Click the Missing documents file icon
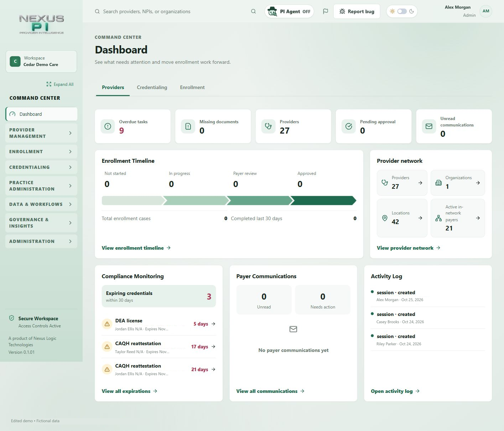Viewport: 504px width, 431px height. (188, 126)
